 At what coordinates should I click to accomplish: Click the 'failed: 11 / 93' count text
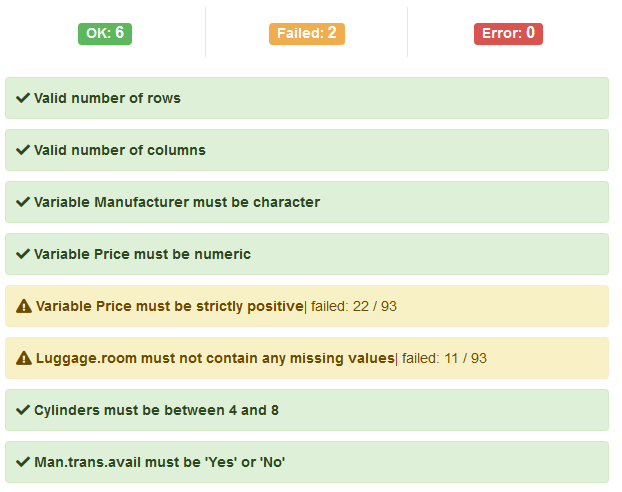pos(443,358)
